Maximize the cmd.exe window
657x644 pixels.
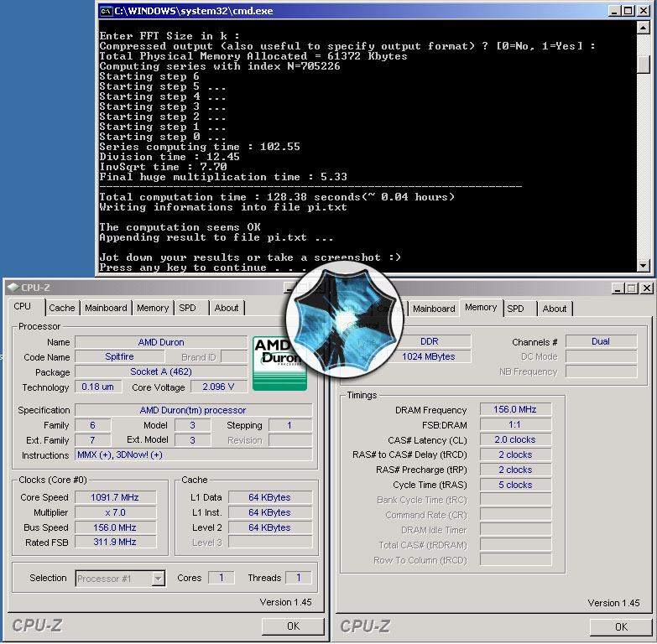click(628, 11)
